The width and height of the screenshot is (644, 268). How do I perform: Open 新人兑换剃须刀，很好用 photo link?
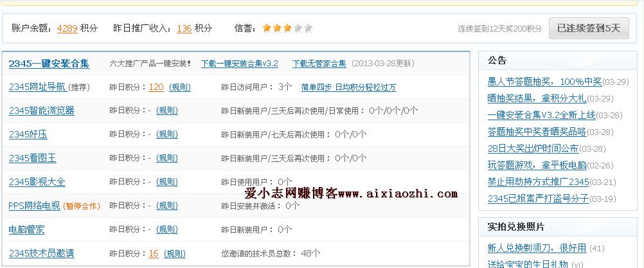pyautogui.click(x=537, y=248)
